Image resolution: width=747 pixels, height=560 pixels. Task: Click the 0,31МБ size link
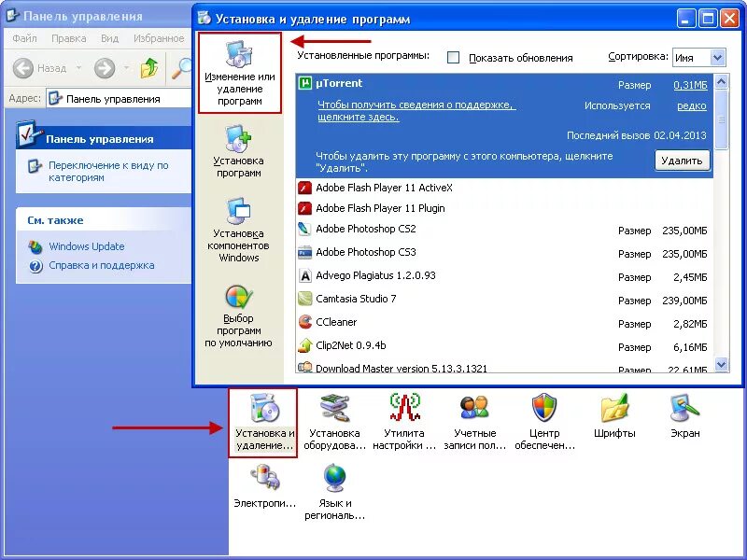click(690, 85)
